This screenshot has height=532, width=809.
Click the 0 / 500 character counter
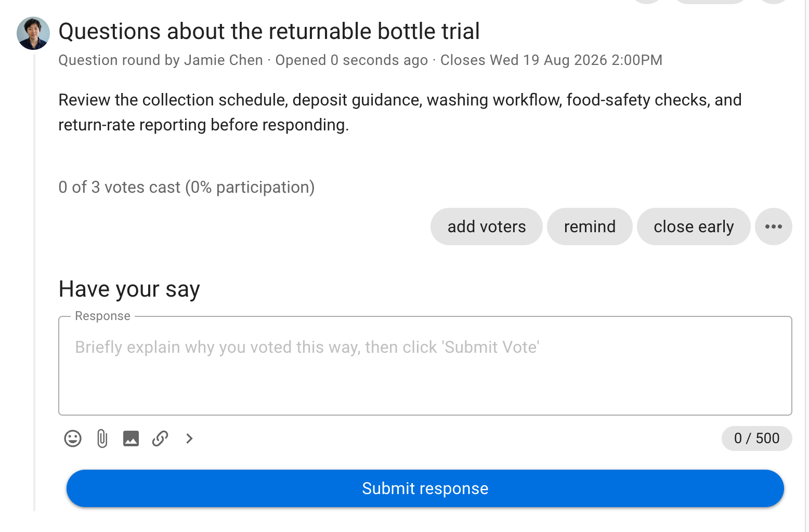756,438
